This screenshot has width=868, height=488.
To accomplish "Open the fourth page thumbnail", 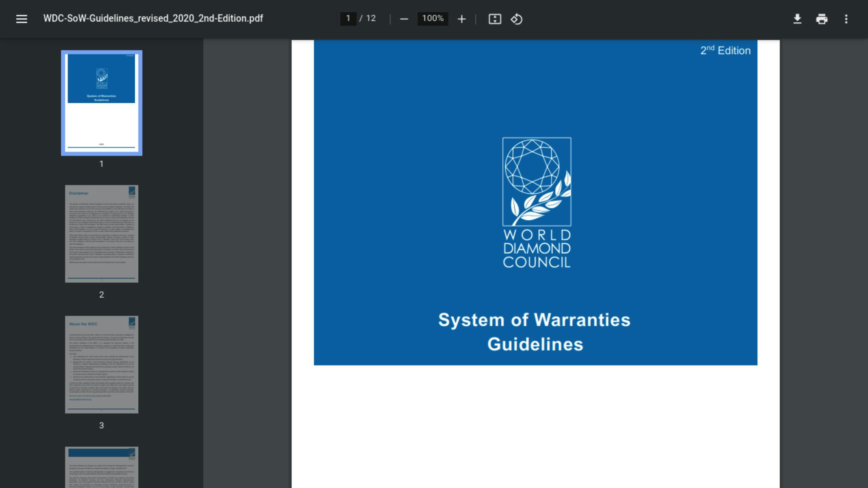I will click(102, 467).
